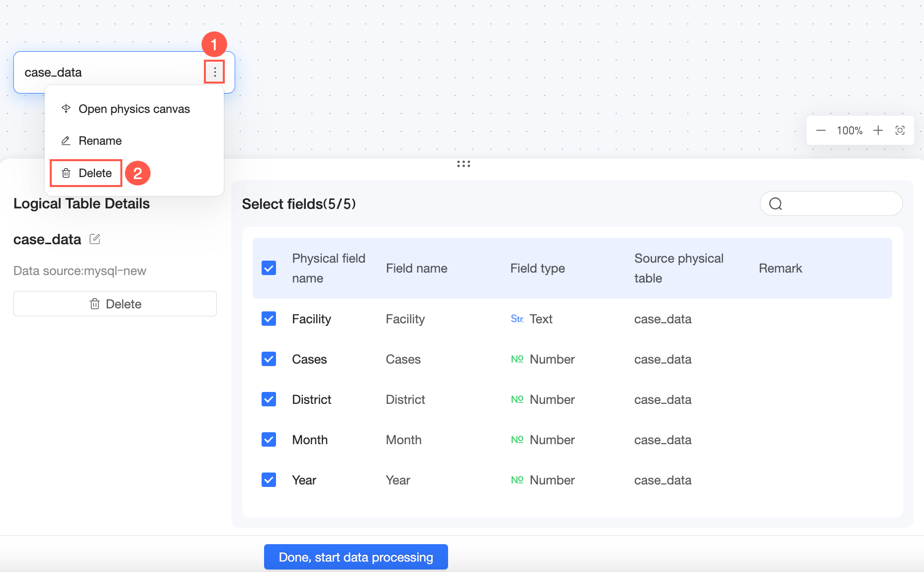This screenshot has width=924, height=572.
Task: Toggle the select-all fields header checkbox
Action: tap(269, 268)
